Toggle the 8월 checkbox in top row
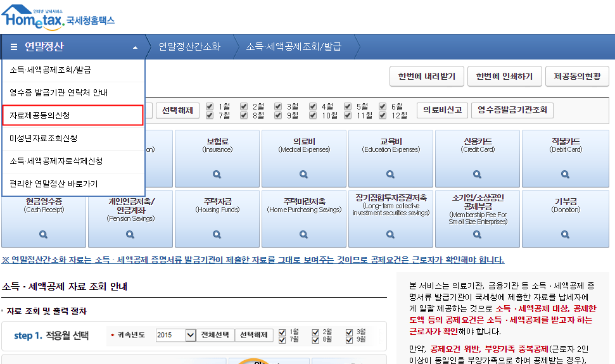 click(244, 115)
